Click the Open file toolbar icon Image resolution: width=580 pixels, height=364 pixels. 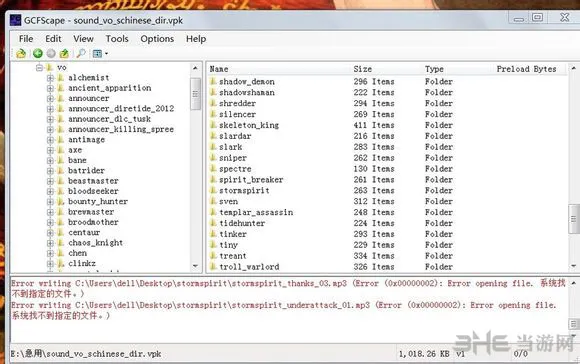21,54
